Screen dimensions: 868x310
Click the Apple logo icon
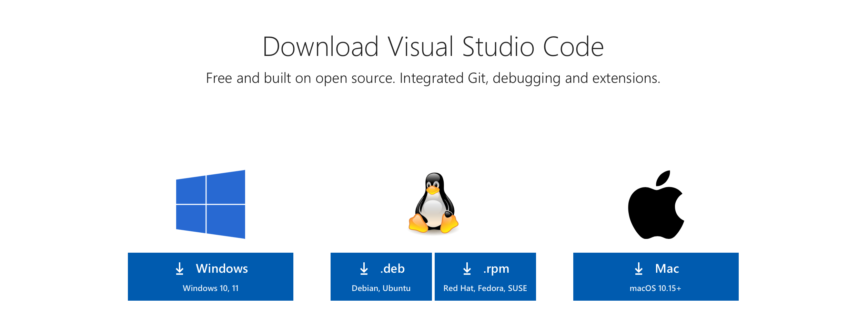click(x=656, y=204)
